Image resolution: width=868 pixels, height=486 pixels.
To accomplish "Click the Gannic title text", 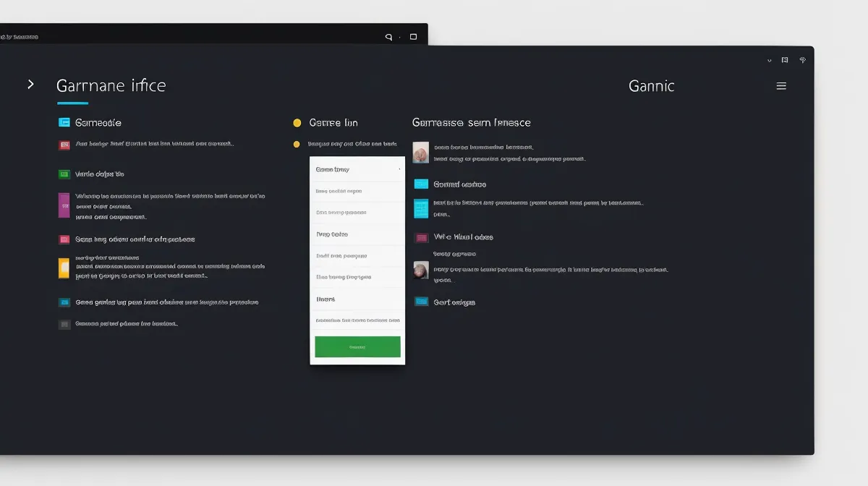I will point(651,86).
